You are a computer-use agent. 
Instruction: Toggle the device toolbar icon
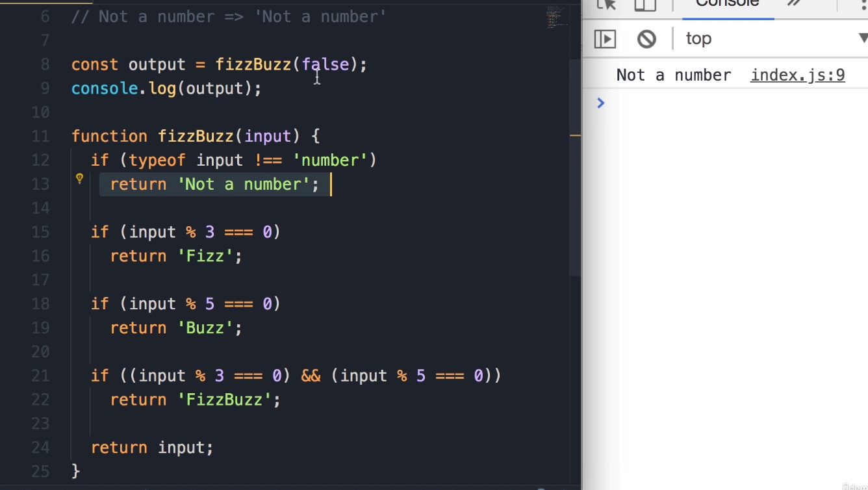point(645,4)
